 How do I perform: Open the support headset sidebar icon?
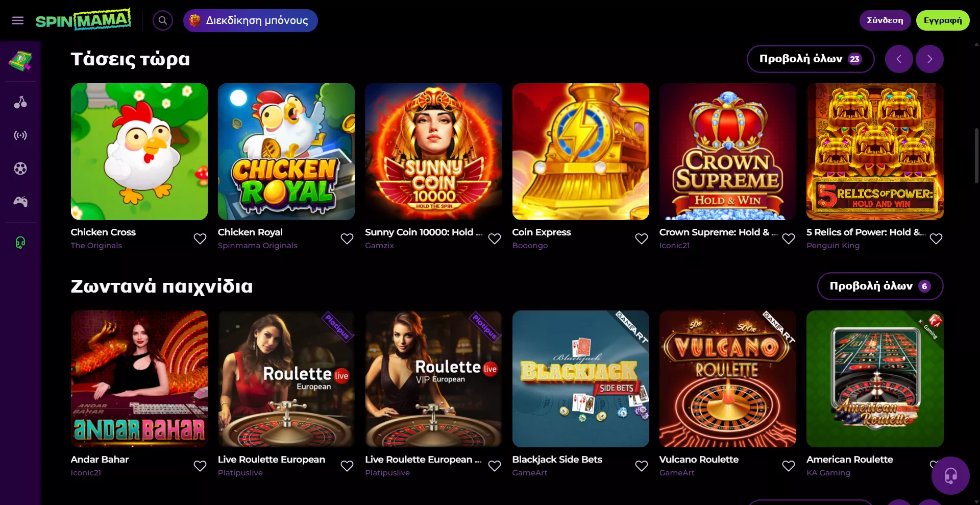(20, 243)
